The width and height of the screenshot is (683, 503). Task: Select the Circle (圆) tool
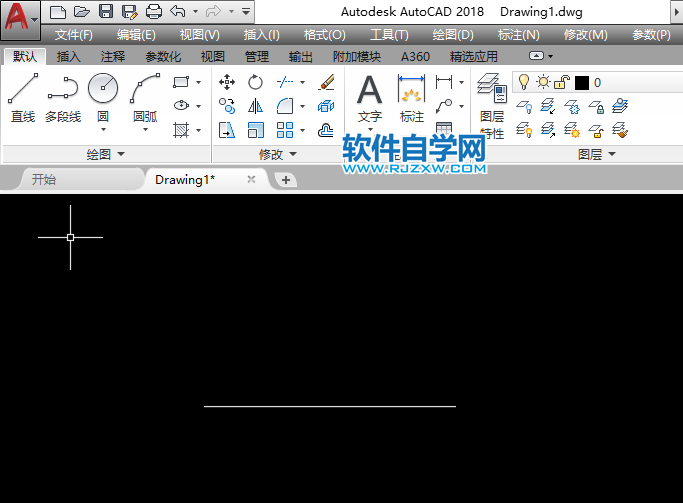[103, 98]
